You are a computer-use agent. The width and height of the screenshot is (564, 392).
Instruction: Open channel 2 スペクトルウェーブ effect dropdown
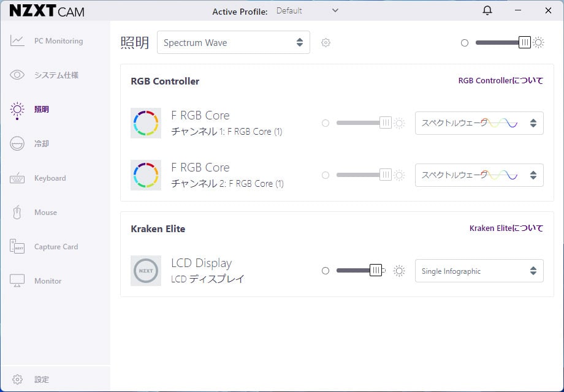pyautogui.click(x=479, y=175)
